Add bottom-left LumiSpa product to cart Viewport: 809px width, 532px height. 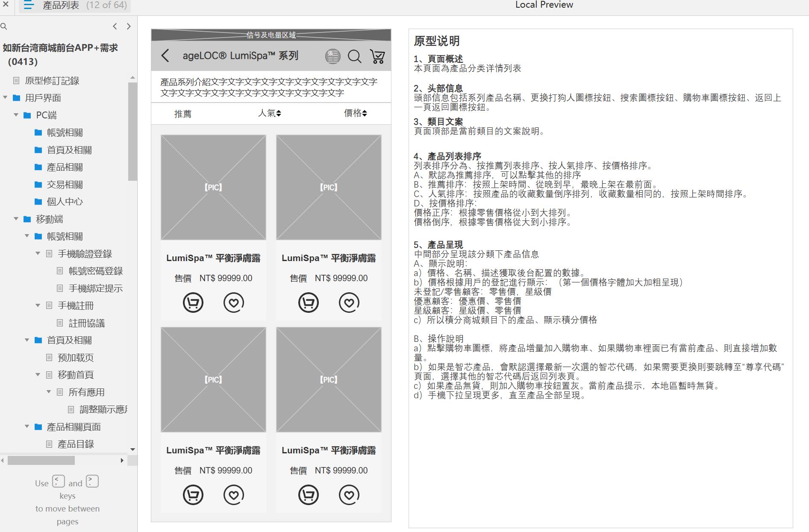pyautogui.click(x=193, y=495)
